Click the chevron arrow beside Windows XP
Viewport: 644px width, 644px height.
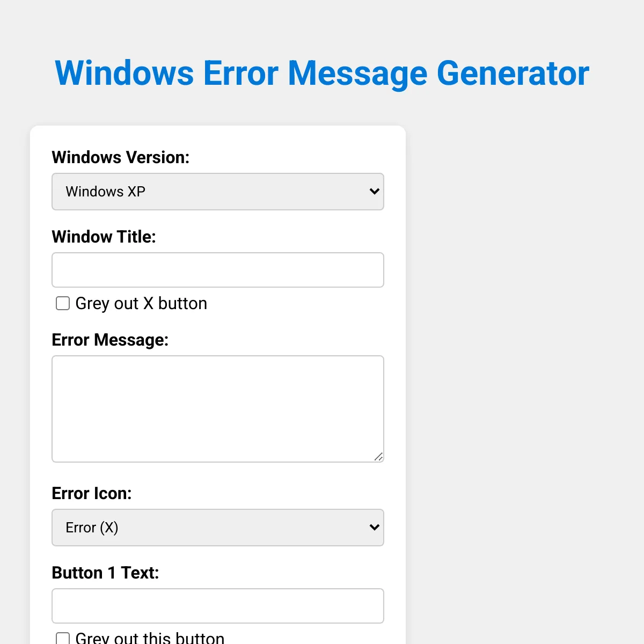pyautogui.click(x=375, y=191)
